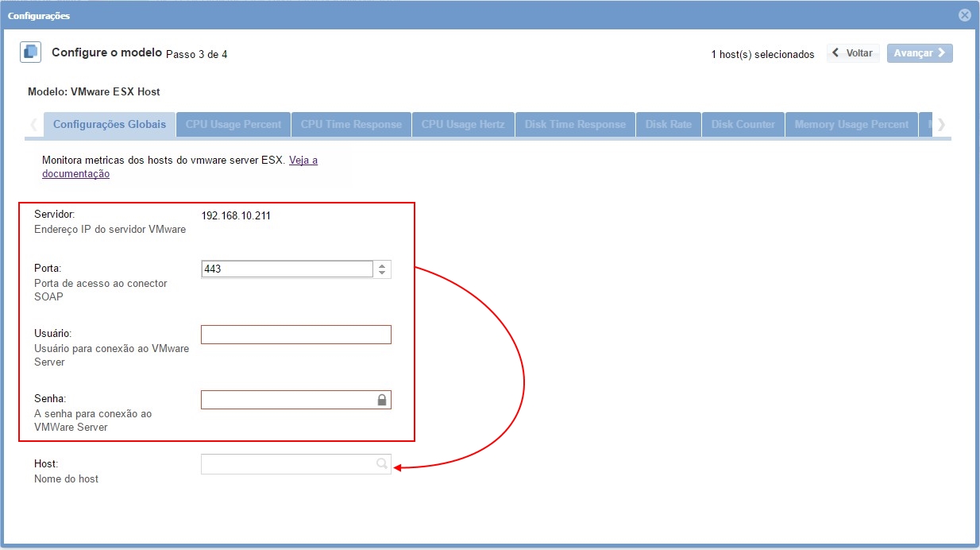Switch to the CPU Usage Percent tab
The height and width of the screenshot is (550, 980).
click(x=233, y=125)
